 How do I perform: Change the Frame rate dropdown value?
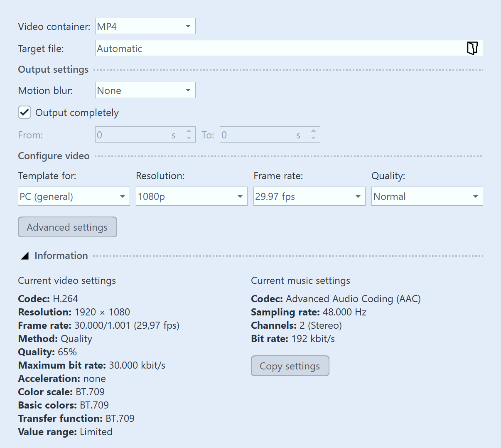[x=309, y=196]
